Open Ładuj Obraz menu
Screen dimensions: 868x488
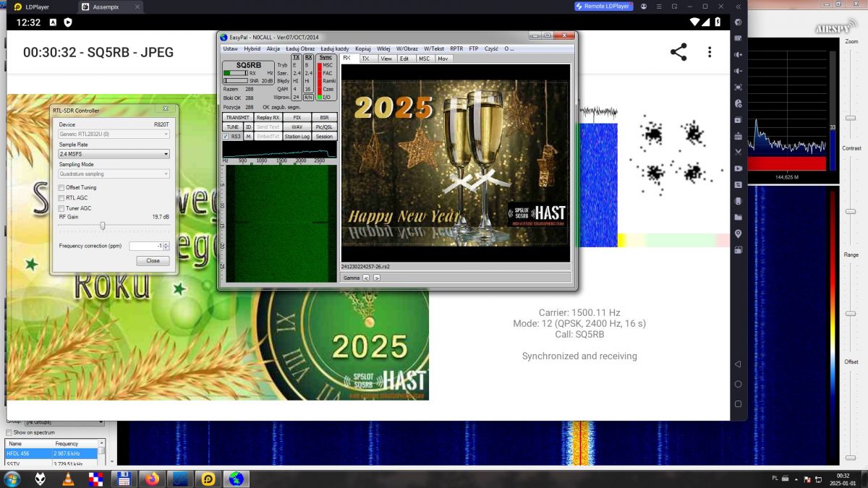(300, 48)
